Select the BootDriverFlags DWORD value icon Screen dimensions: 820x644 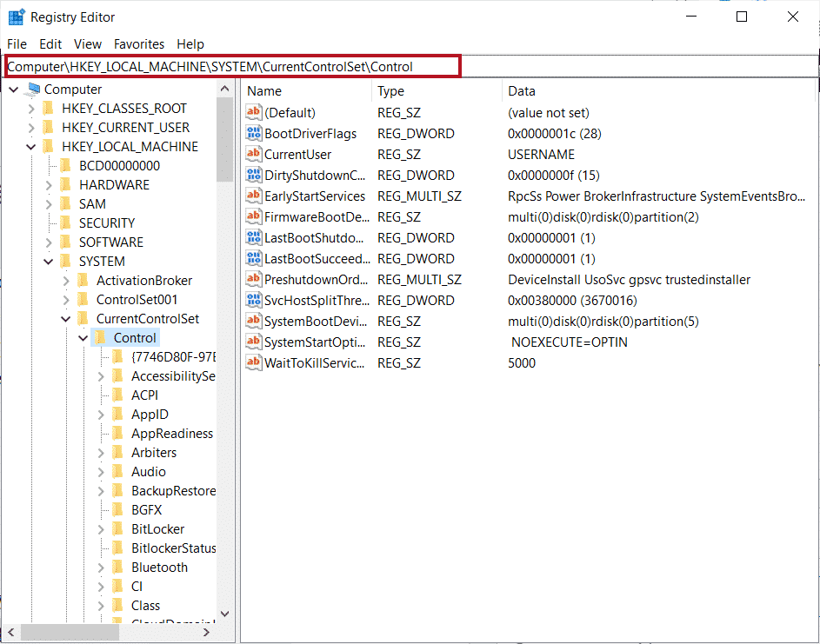click(x=254, y=133)
